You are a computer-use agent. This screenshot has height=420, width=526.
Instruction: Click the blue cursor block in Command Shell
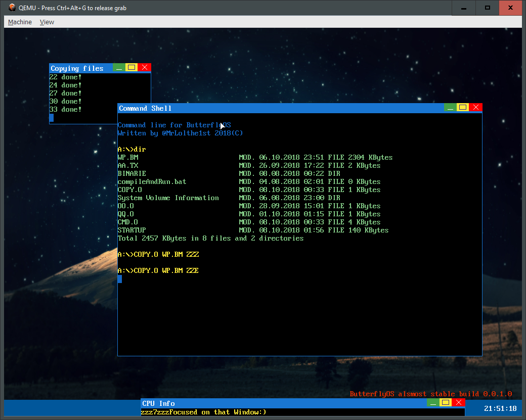pyautogui.click(x=120, y=279)
